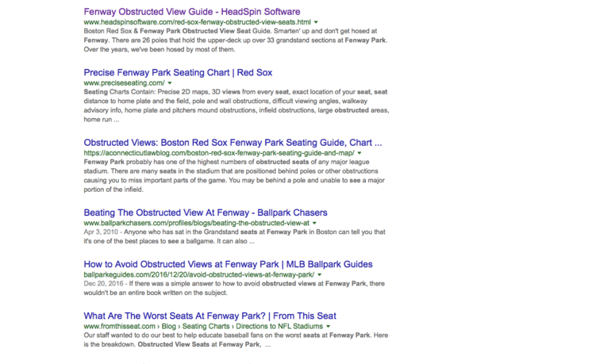The image size is (615, 364).
Task: Open Beating The Obstructed View At Fenway result
Action: 205,213
